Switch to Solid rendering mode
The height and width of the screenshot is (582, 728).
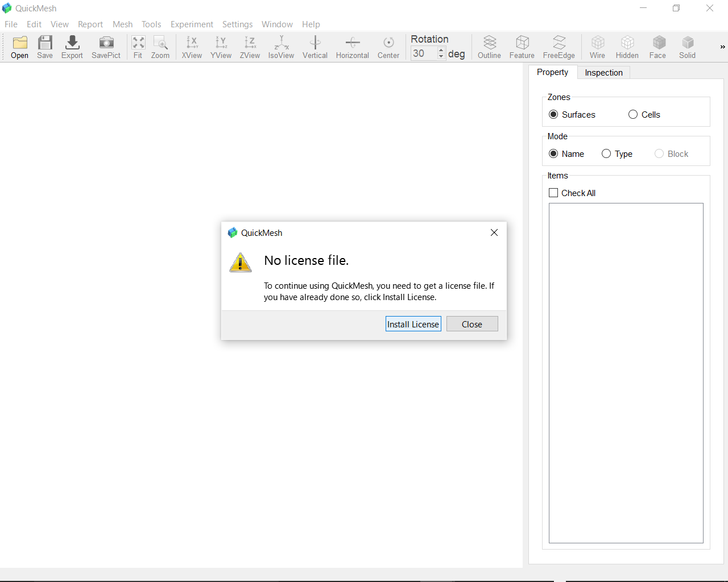coord(688,47)
